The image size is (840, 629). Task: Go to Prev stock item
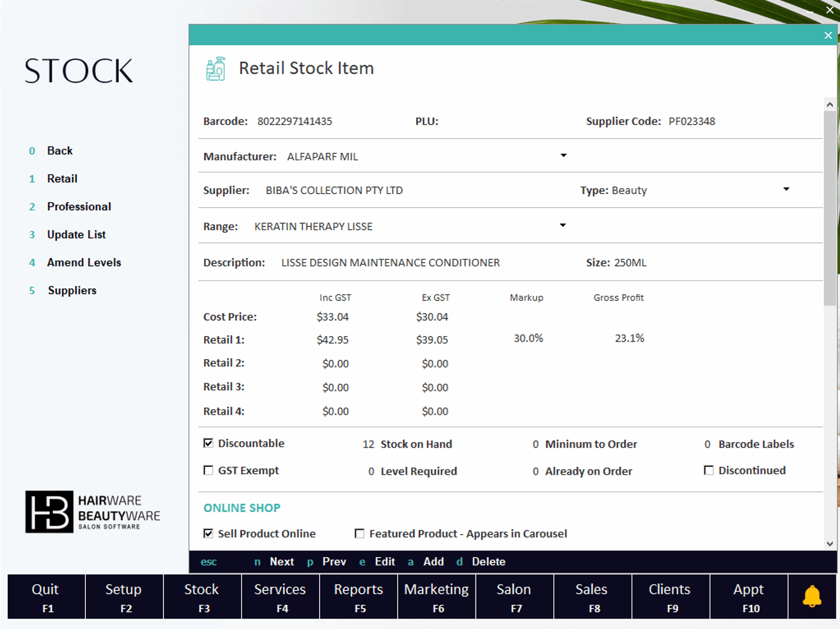click(334, 562)
